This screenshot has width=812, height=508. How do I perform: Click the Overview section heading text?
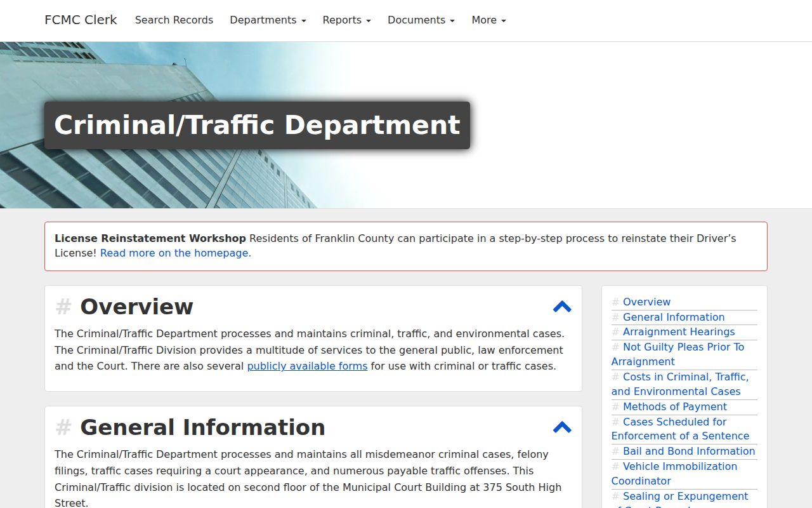tap(136, 307)
